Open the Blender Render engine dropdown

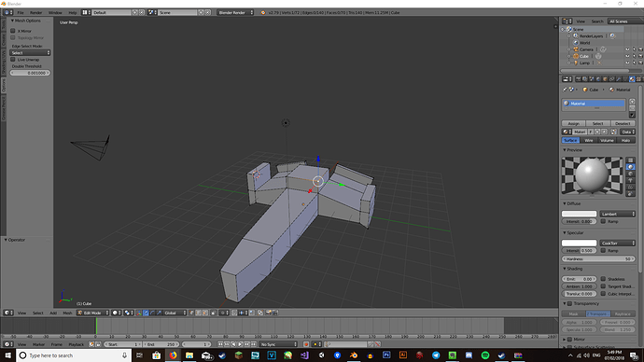point(236,13)
